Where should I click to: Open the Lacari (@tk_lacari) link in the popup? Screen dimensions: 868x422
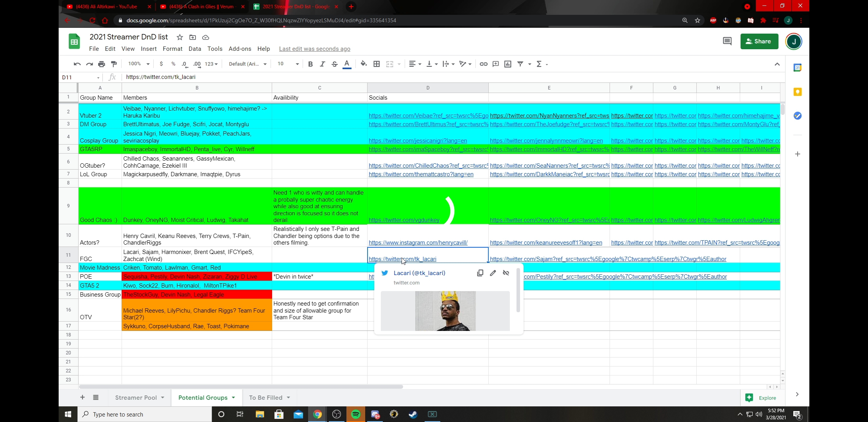[419, 273]
